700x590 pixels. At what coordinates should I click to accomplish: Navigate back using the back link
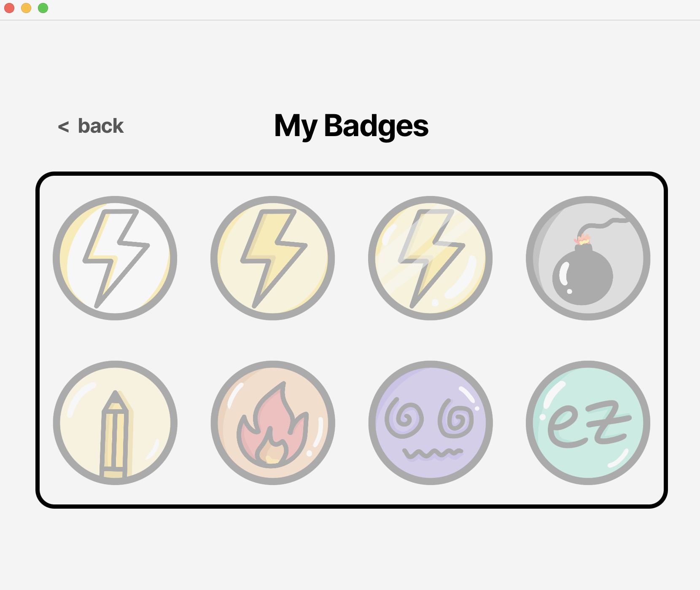[91, 126]
